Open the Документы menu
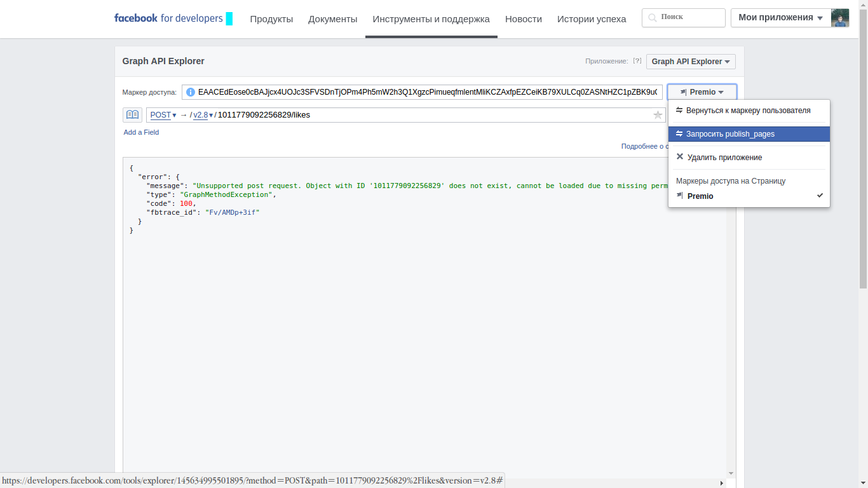 333,19
